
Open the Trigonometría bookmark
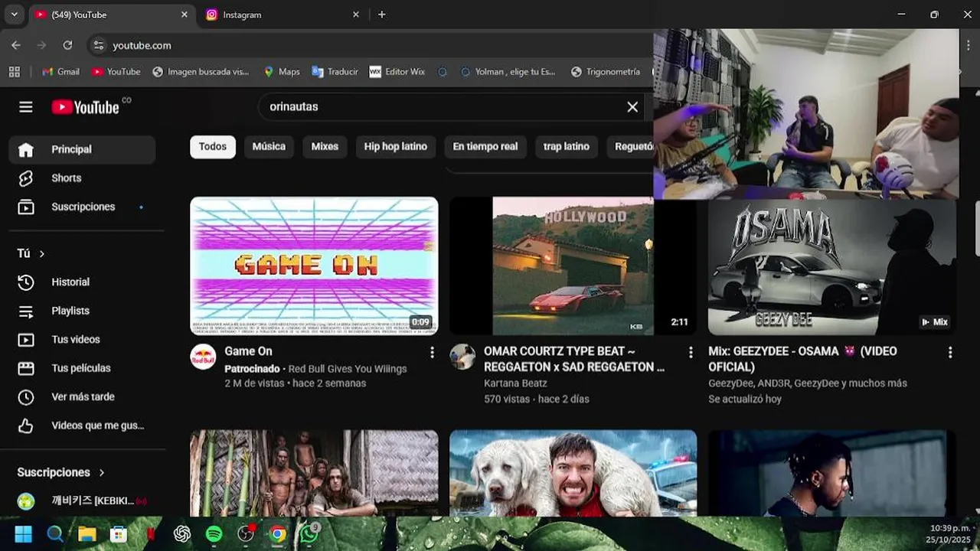(x=606, y=71)
